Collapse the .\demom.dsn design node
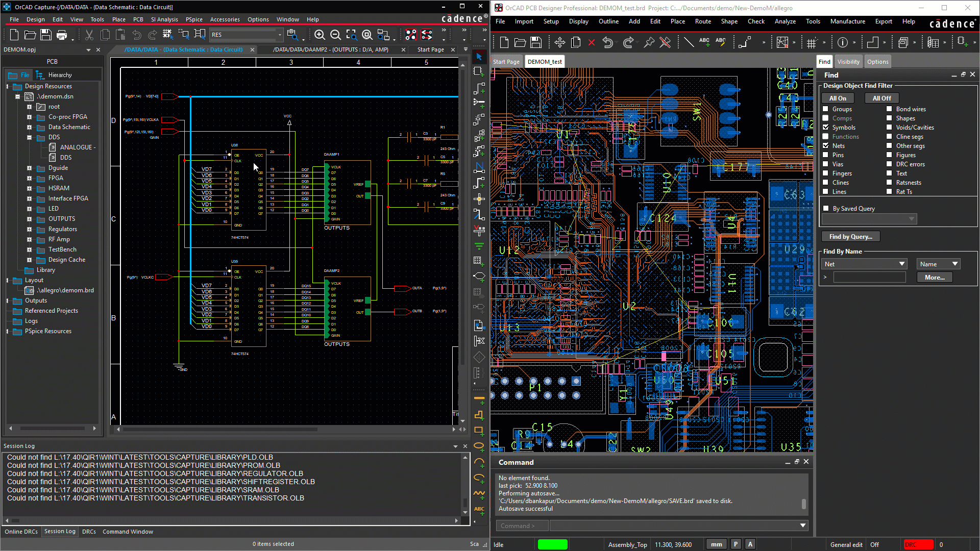 tap(17, 96)
